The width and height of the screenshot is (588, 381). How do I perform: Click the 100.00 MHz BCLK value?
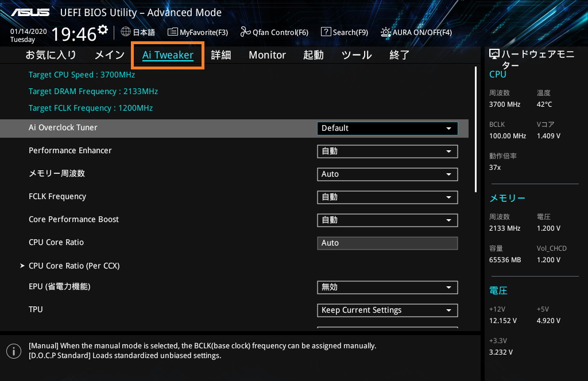pyautogui.click(x=508, y=135)
